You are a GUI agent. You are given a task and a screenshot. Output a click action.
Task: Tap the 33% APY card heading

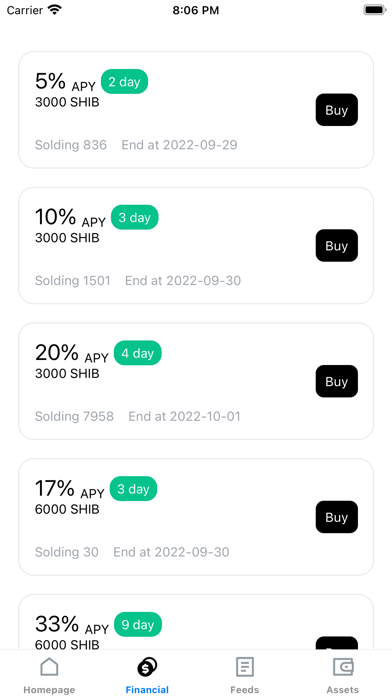tap(72, 625)
